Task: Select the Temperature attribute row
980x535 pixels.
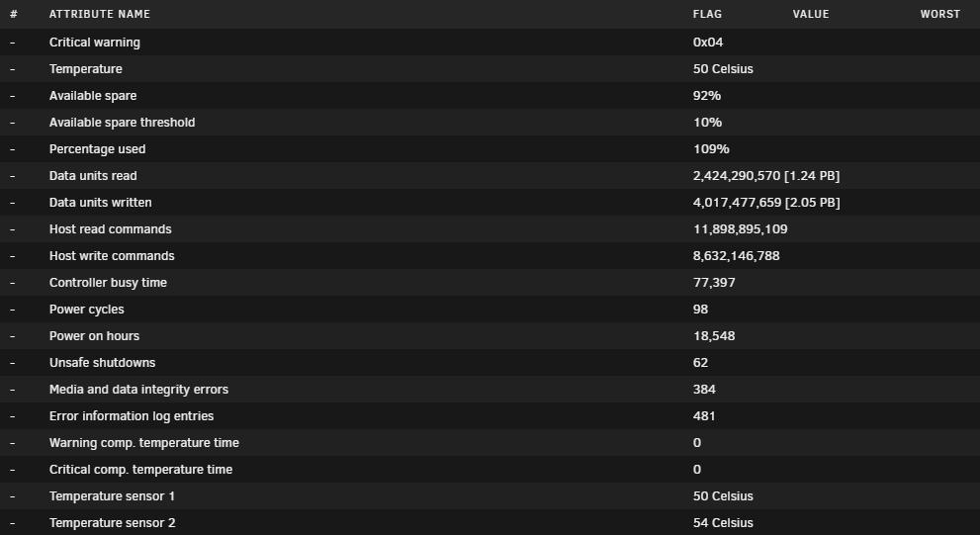Action: pyautogui.click(x=490, y=69)
